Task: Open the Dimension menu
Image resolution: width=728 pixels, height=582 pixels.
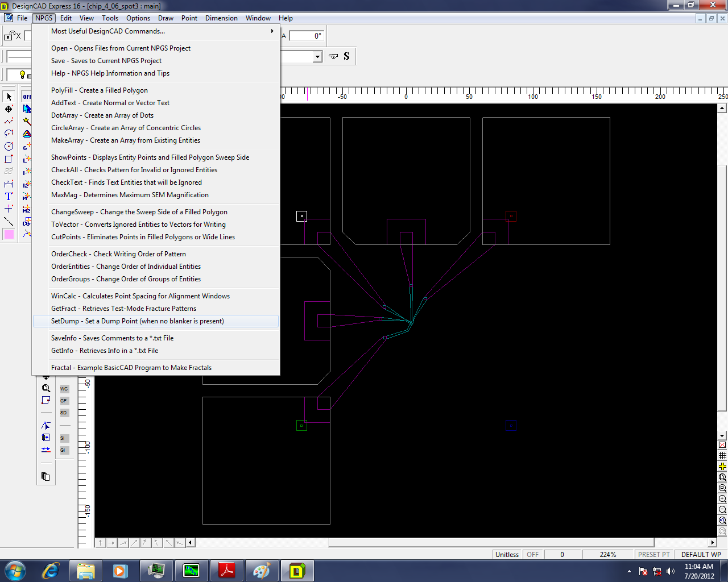Action: point(221,18)
